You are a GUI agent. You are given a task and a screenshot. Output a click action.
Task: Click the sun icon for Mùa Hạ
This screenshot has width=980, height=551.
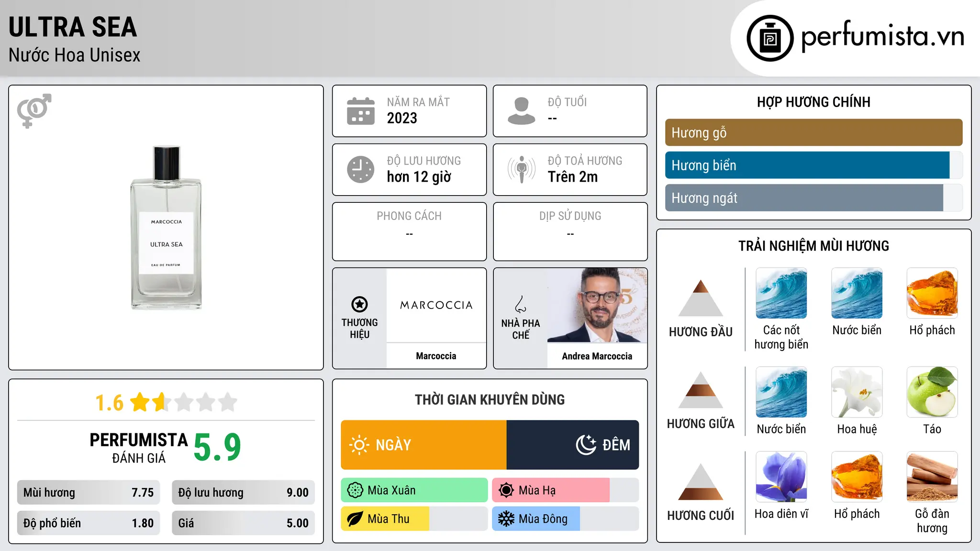click(x=506, y=490)
